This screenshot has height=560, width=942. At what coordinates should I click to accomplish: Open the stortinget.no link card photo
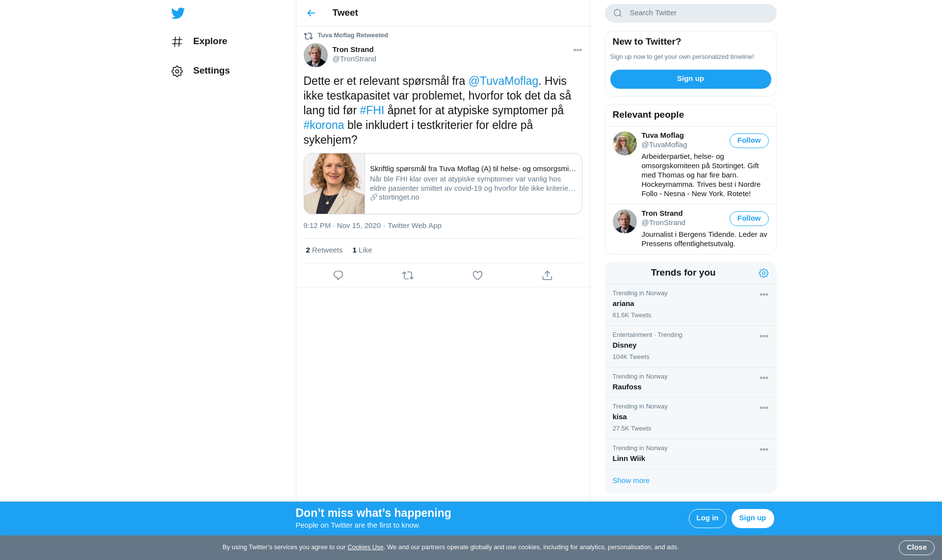point(334,183)
